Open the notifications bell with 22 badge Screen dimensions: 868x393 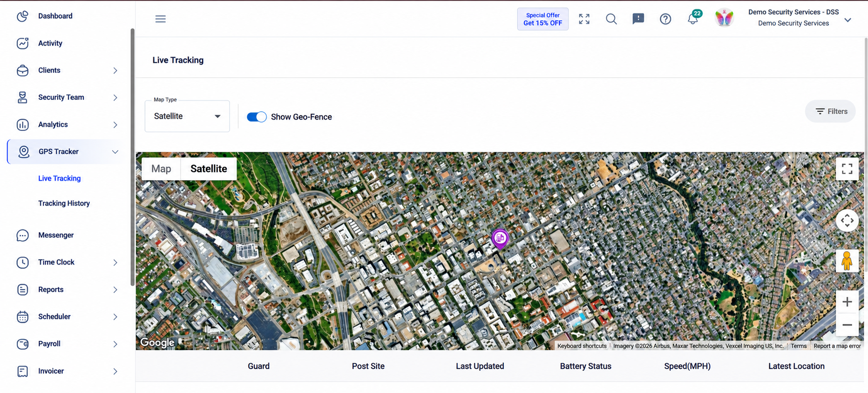tap(693, 18)
